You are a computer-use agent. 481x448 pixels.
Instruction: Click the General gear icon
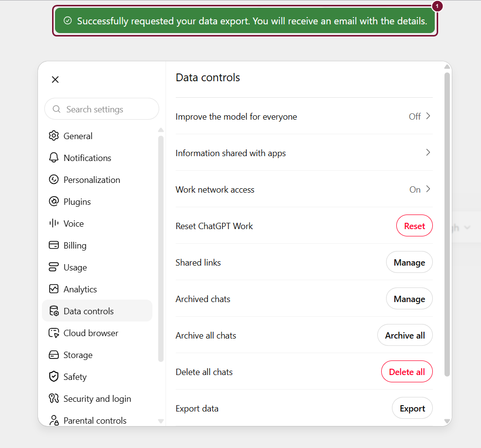pyautogui.click(x=54, y=135)
